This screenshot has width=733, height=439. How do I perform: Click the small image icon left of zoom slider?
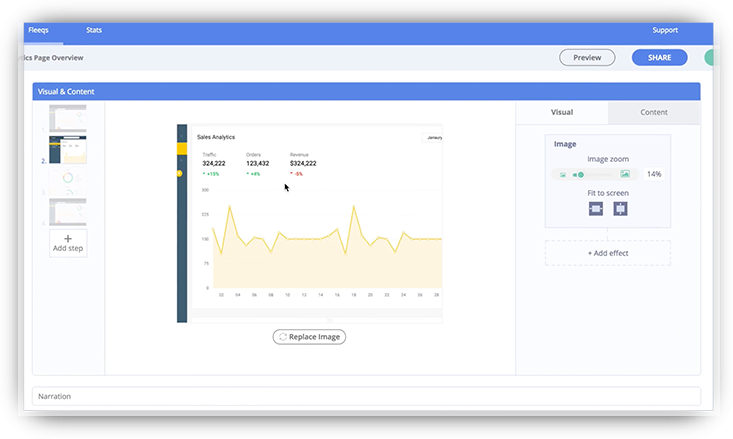(563, 175)
